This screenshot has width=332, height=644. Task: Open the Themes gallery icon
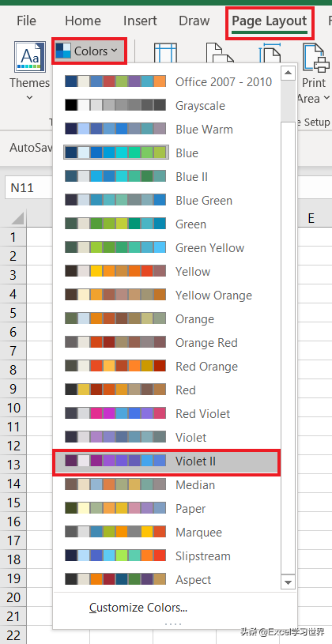pos(30,56)
